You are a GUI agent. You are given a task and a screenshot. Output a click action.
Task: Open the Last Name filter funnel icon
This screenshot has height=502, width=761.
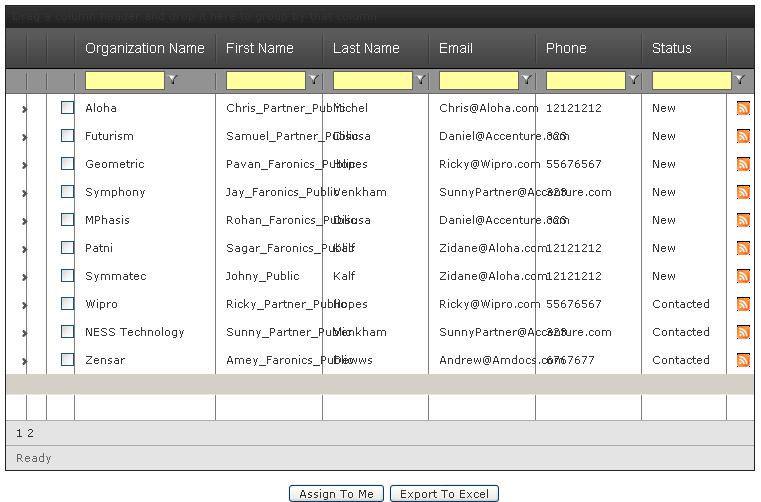[x=421, y=80]
